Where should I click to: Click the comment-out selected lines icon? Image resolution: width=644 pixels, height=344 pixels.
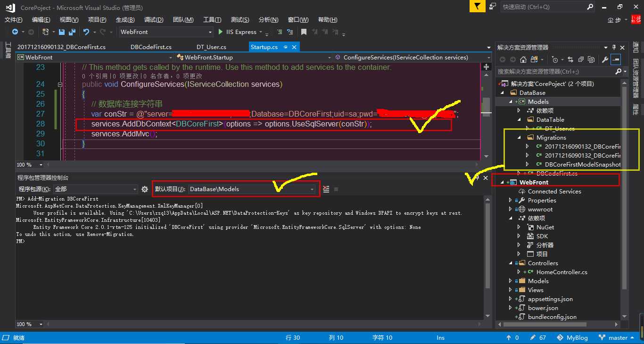[x=280, y=32]
